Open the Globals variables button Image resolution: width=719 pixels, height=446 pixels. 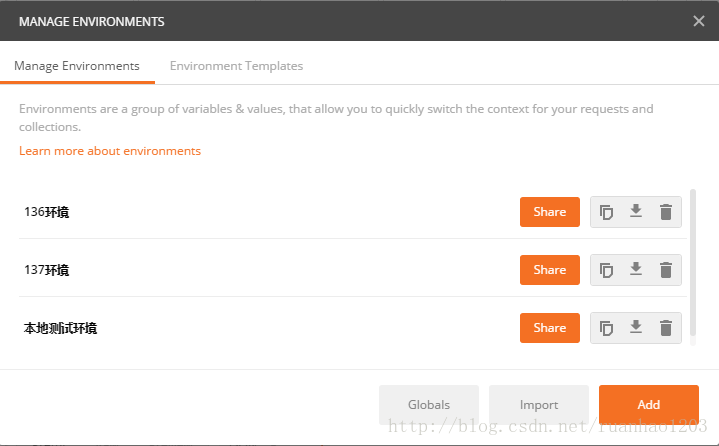pos(429,405)
